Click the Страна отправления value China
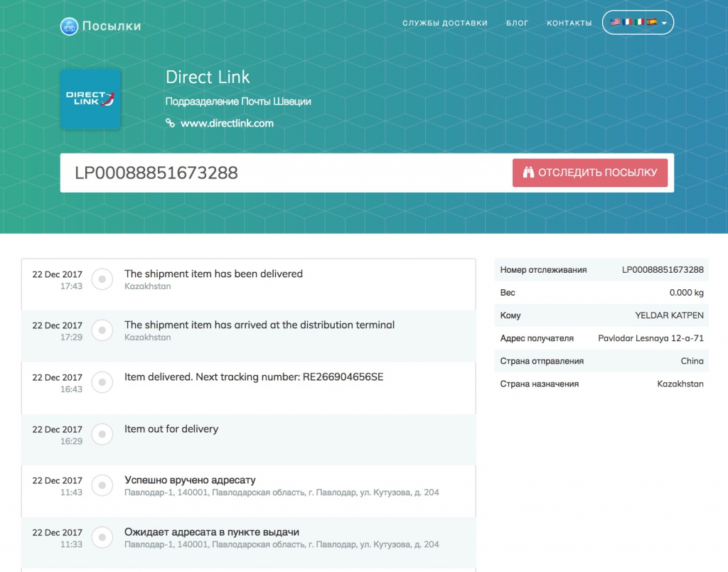Screen dimensions: 728x572 pyautogui.click(x=692, y=361)
